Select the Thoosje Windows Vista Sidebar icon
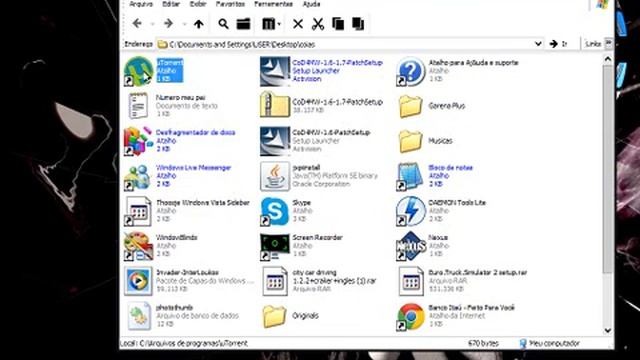640x360 pixels. [138, 211]
